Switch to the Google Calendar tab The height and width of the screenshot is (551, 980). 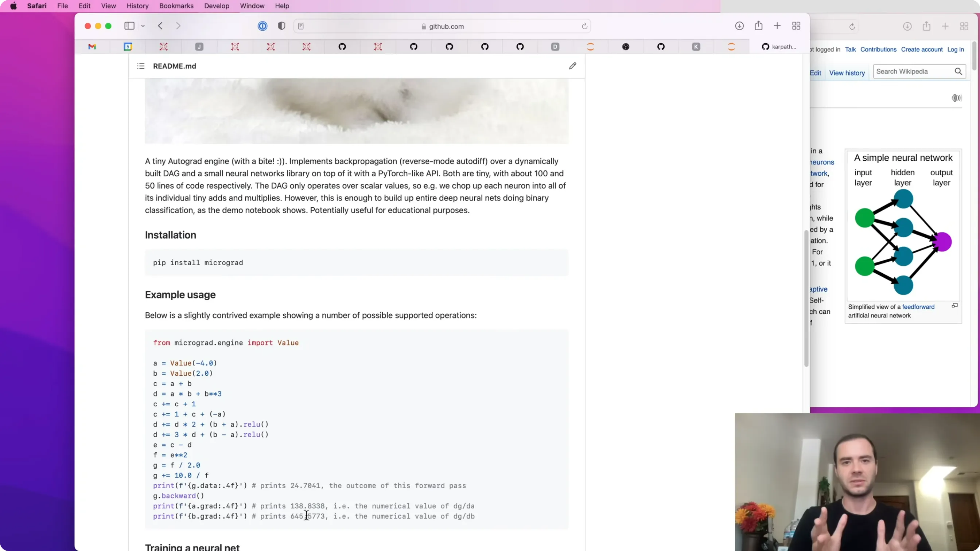(128, 47)
